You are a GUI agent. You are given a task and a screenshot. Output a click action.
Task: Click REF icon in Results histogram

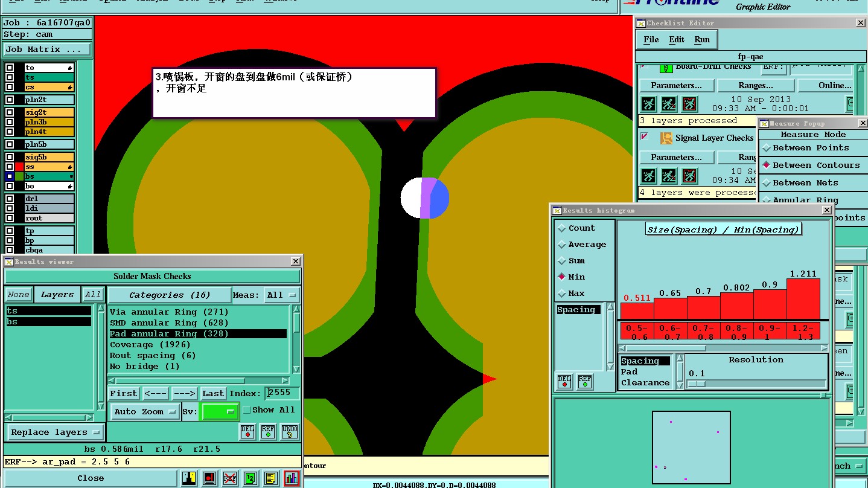click(585, 382)
